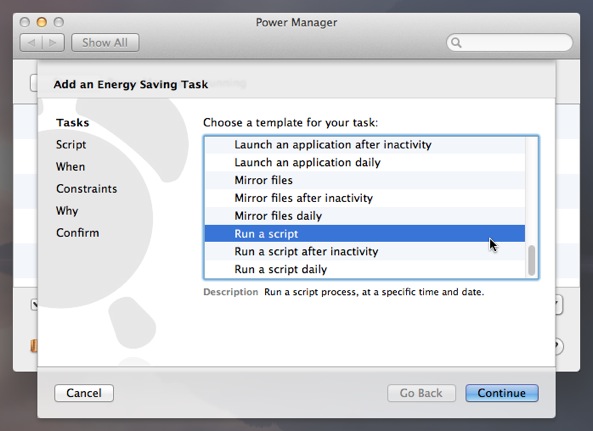Click the description text about running a script
The height and width of the screenshot is (431, 593).
(374, 292)
